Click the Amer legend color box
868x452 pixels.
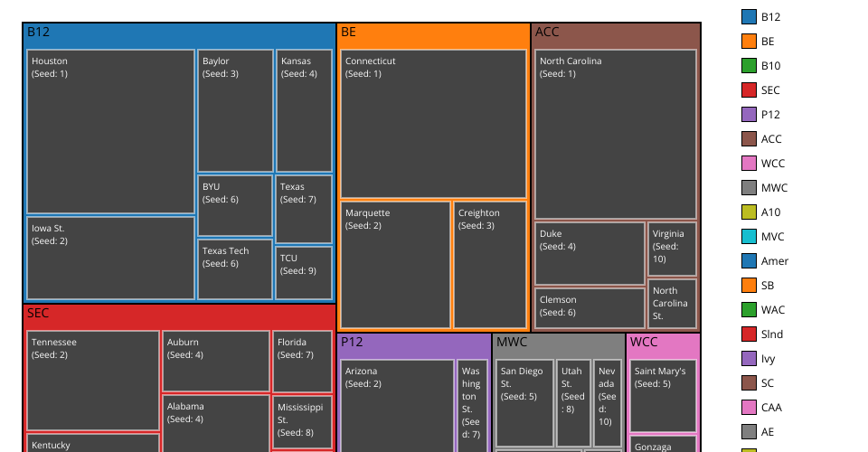749,261
